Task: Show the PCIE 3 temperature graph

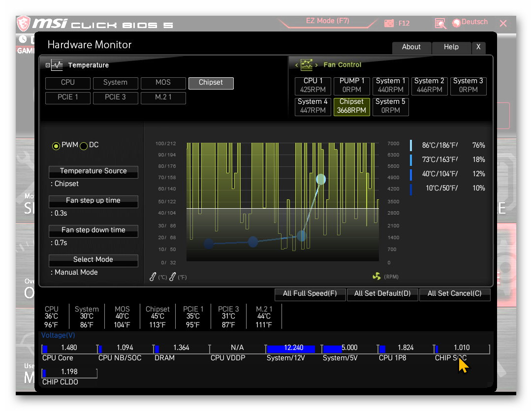Action: [115, 98]
